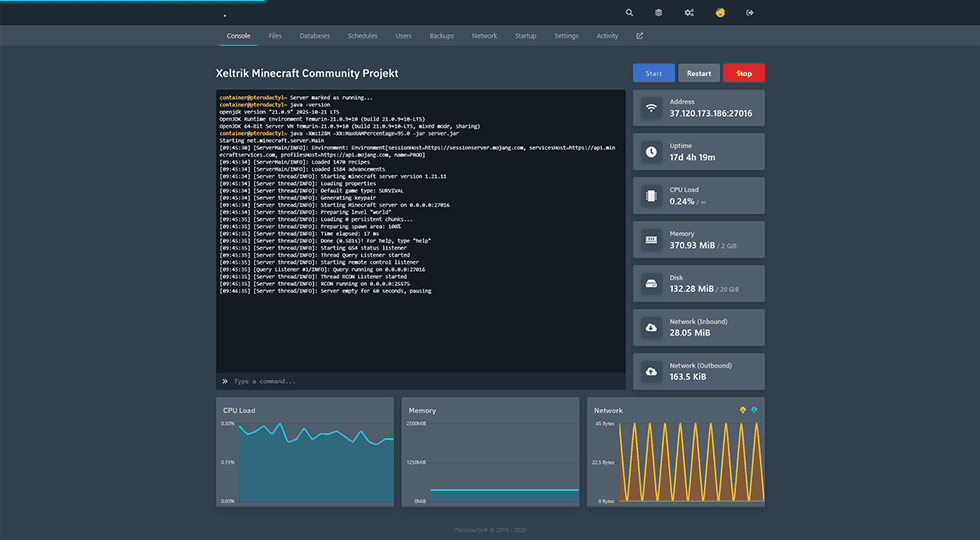Open the search magnifier icon
The image size is (980, 540).
pos(629,13)
